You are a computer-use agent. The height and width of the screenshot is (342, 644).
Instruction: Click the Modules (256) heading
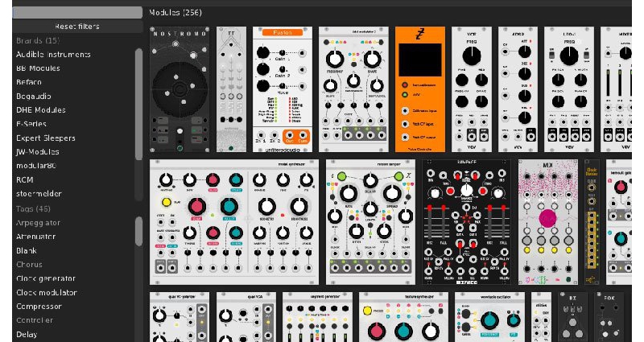(175, 13)
